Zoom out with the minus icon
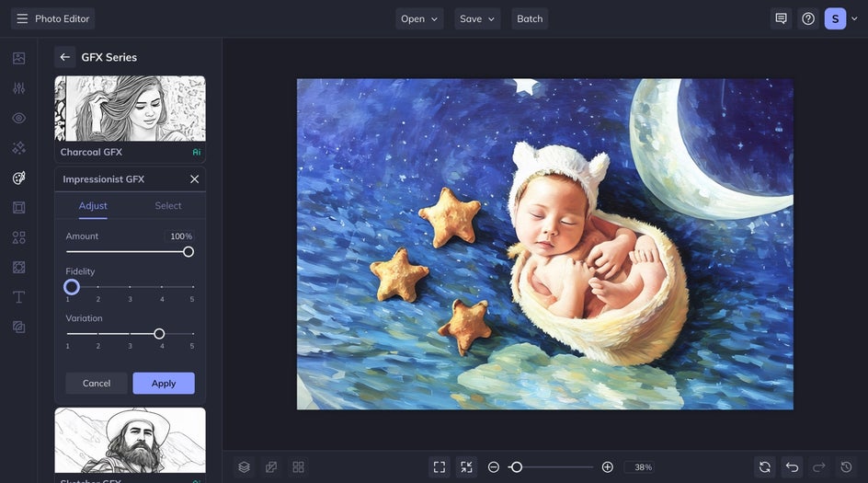The height and width of the screenshot is (483, 868). pos(493,467)
